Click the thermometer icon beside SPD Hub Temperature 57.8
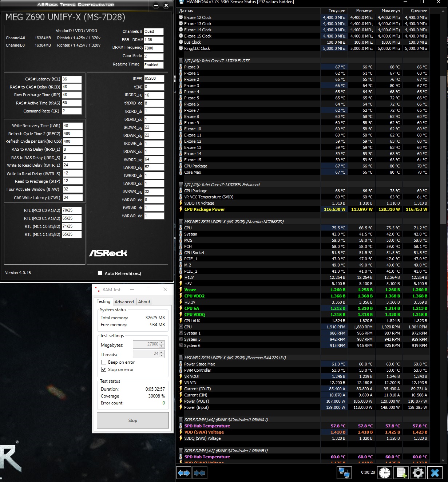Viewport: 448px width, 482px height. tap(181, 426)
